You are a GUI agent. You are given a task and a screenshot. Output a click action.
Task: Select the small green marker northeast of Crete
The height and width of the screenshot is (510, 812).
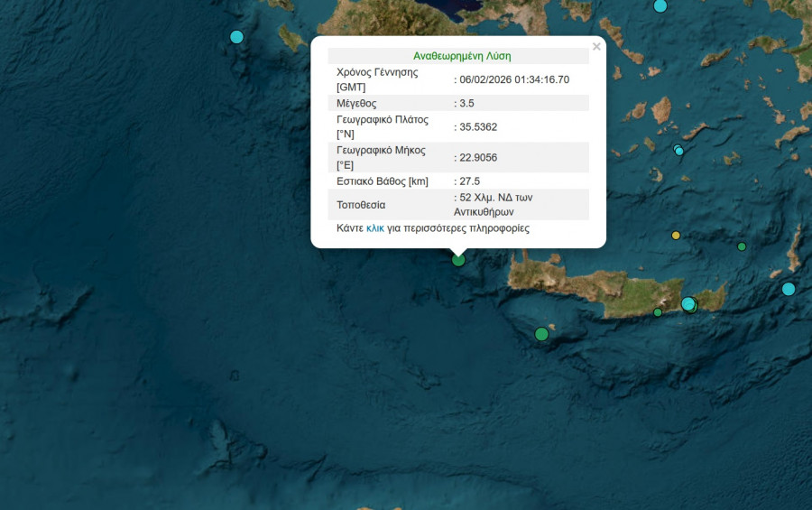(742, 246)
